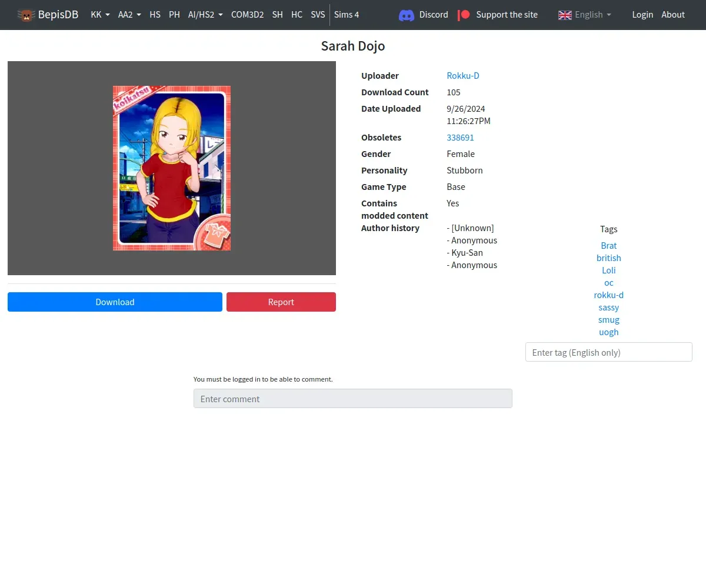
Task: Open obsoleted card 338691 link
Action: coord(460,138)
